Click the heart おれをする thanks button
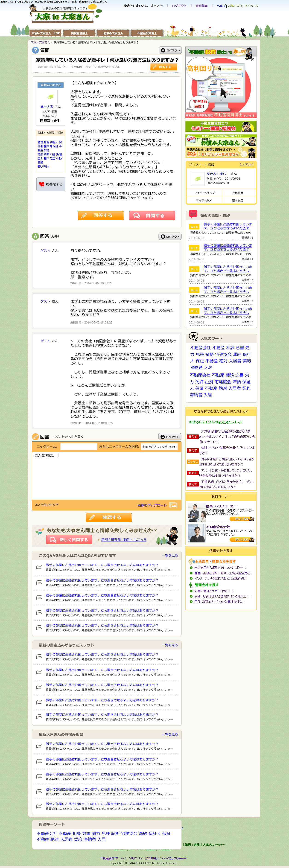 (x=51, y=184)
